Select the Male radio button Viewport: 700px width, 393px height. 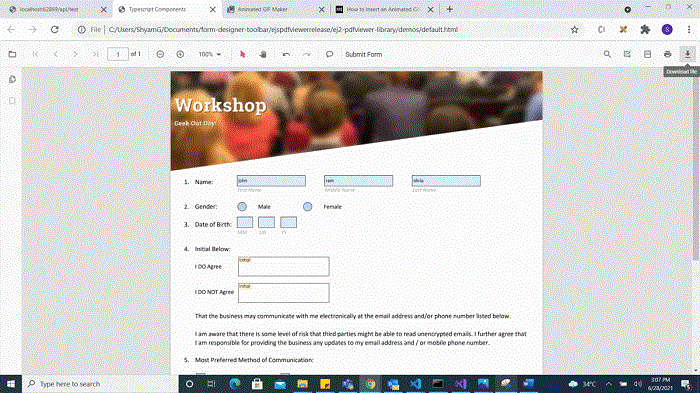tap(242, 207)
